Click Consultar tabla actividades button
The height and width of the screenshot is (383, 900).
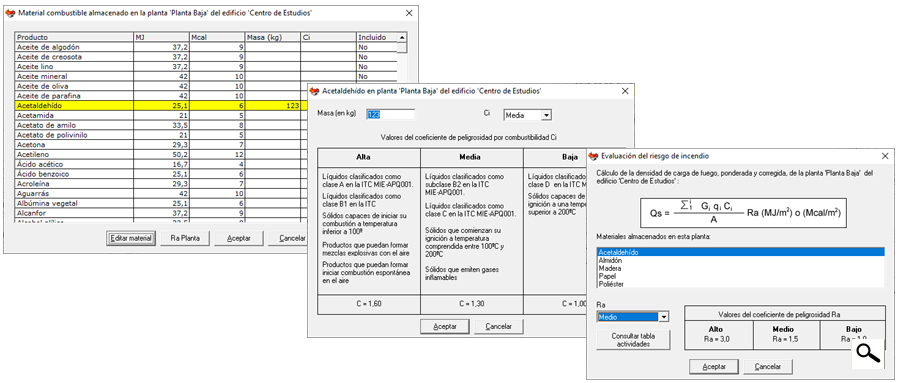point(633,340)
